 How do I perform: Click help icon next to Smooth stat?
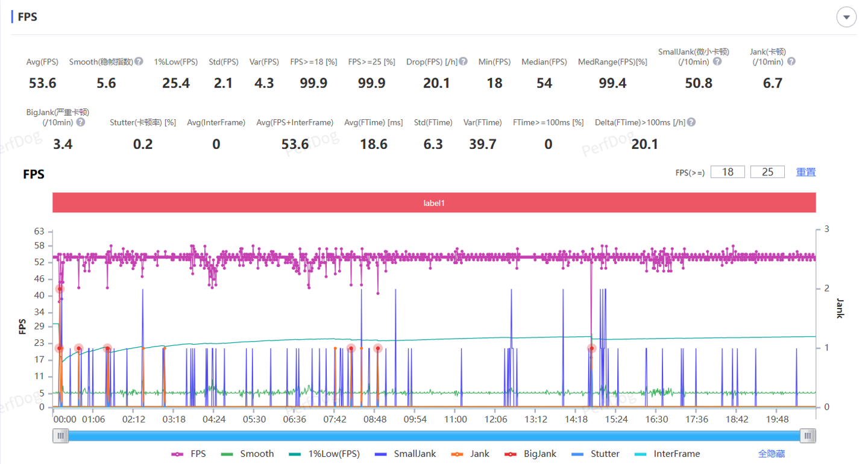tap(139, 61)
